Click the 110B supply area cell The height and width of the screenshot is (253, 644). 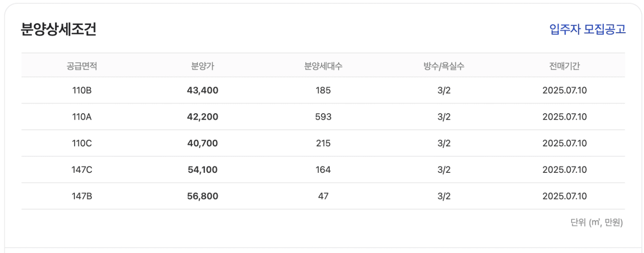pos(82,91)
